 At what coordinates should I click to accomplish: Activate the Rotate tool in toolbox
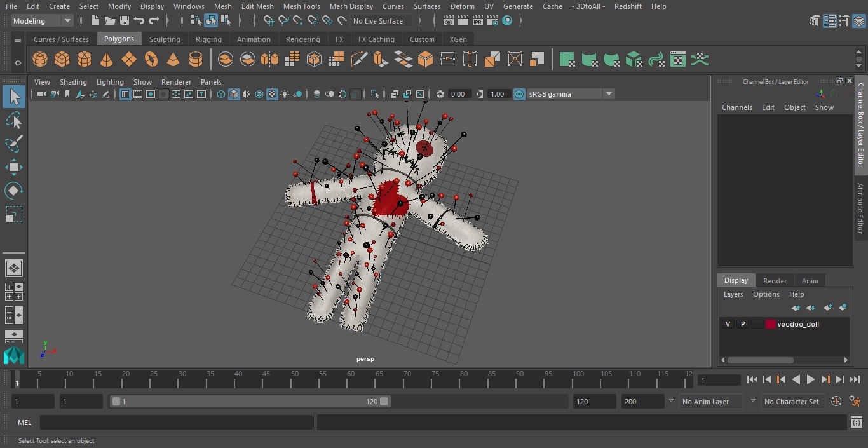pyautogui.click(x=14, y=191)
